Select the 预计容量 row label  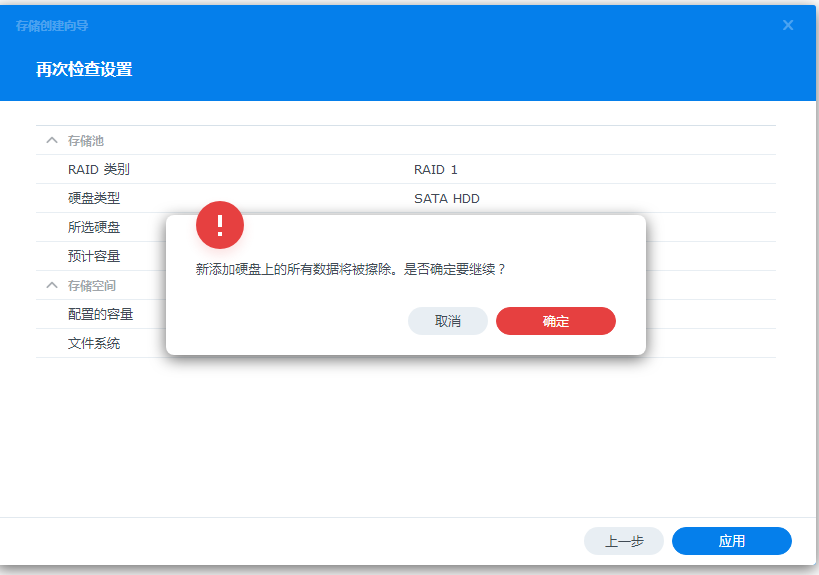(94, 257)
